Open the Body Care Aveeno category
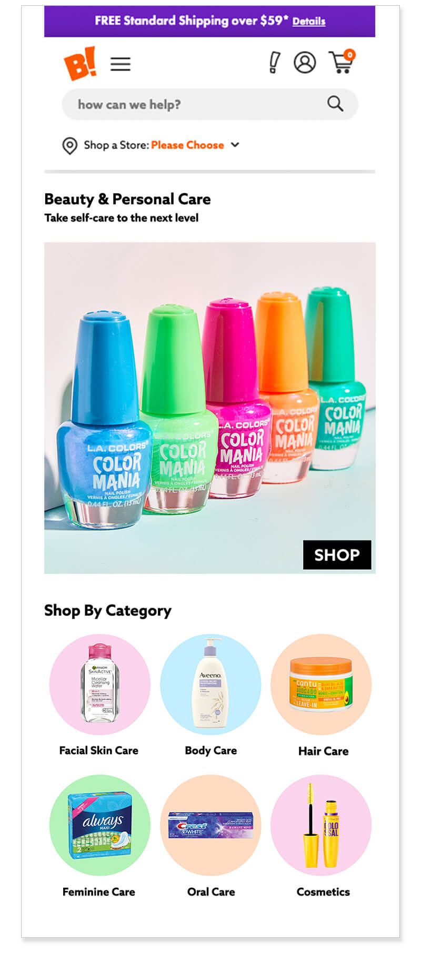Screen dimensions: 421x980 (210, 684)
